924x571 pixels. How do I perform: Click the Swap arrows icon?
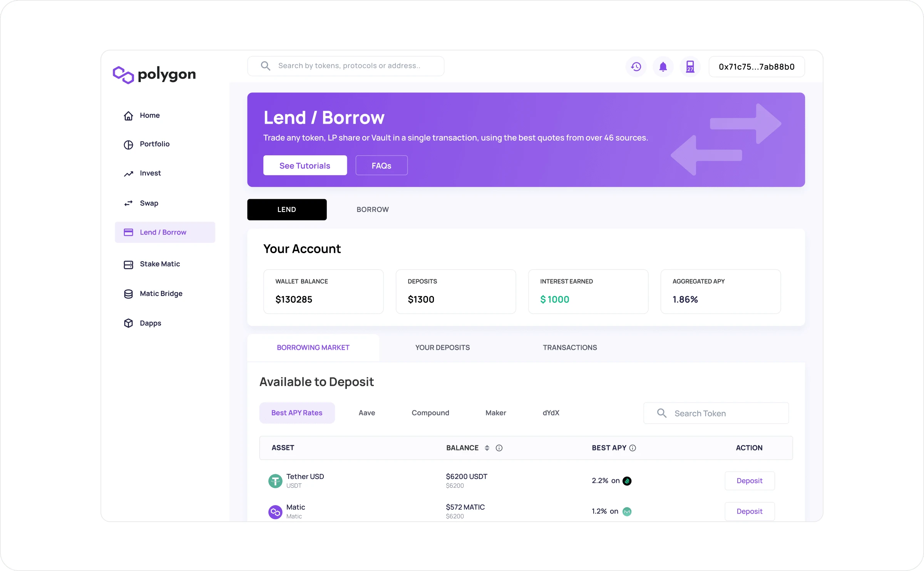point(128,203)
